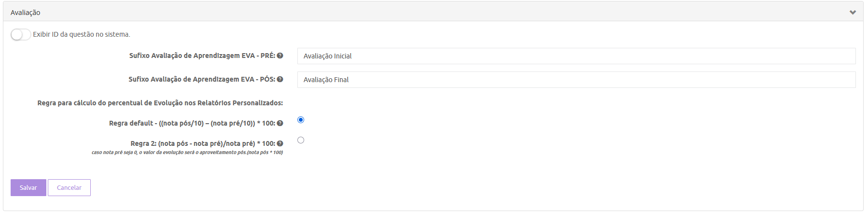Click the help icon beside the EVA - PÓS suffix label
Screen dimensions: 868x213
click(x=280, y=79)
